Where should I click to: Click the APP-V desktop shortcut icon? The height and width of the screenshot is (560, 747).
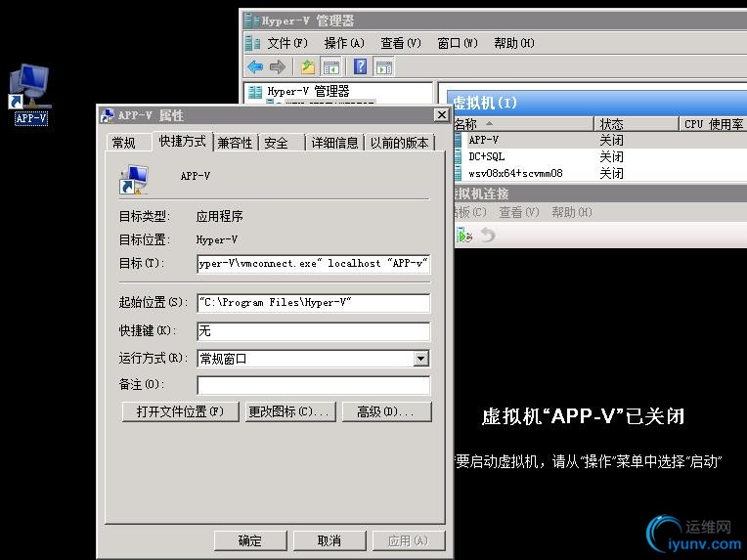coord(30,94)
